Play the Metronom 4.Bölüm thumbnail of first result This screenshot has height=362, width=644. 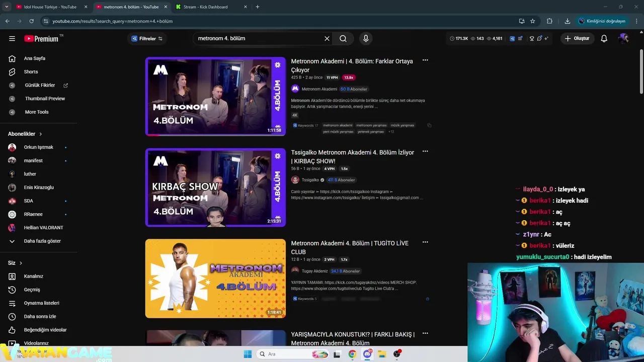point(215,96)
